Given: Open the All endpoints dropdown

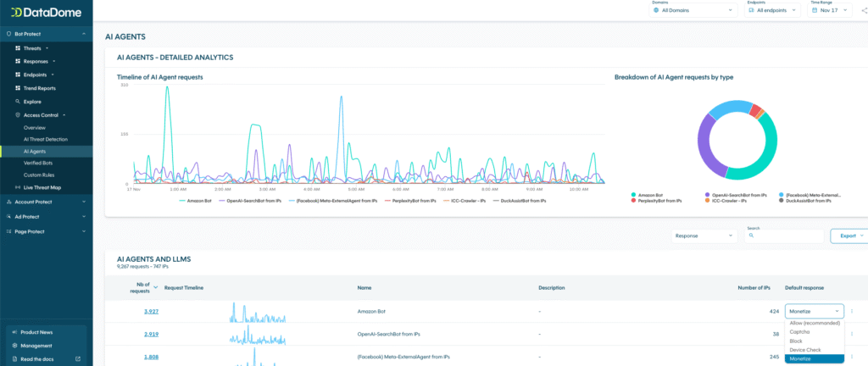Looking at the screenshot, I should 778,11.
